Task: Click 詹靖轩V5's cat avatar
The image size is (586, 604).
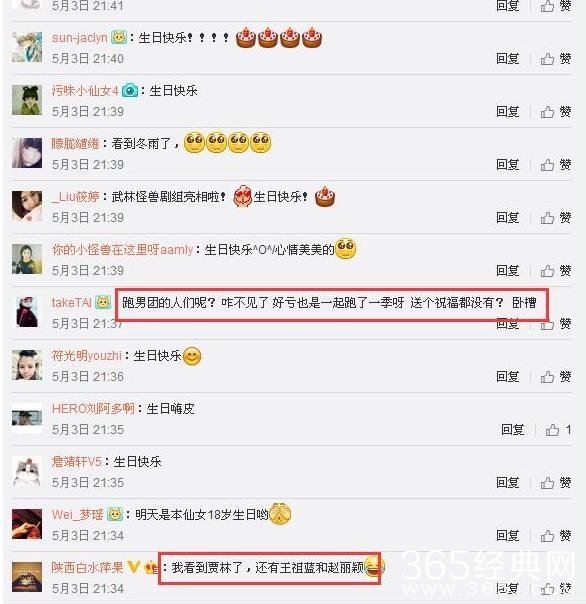Action: [x=27, y=471]
